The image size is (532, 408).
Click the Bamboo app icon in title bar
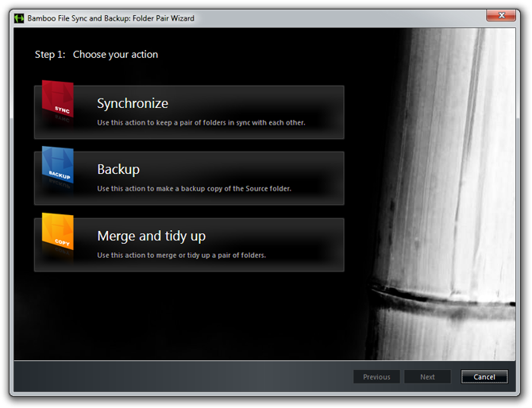[19, 18]
